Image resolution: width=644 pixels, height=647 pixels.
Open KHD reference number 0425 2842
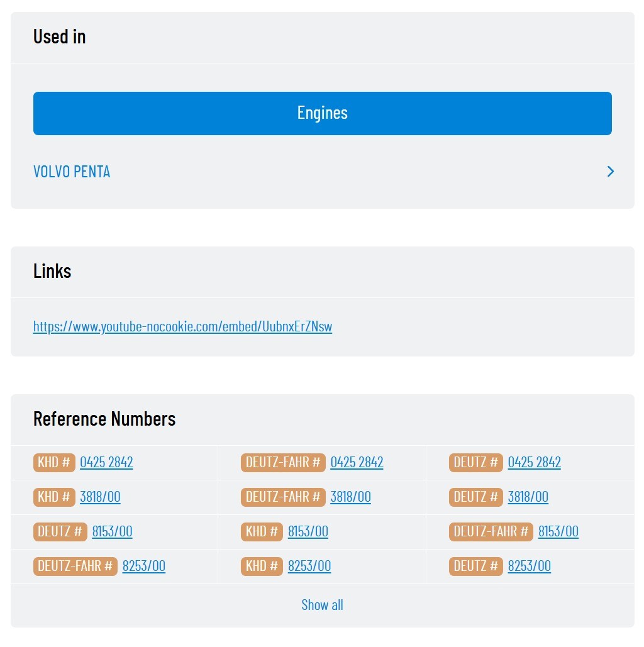(106, 462)
